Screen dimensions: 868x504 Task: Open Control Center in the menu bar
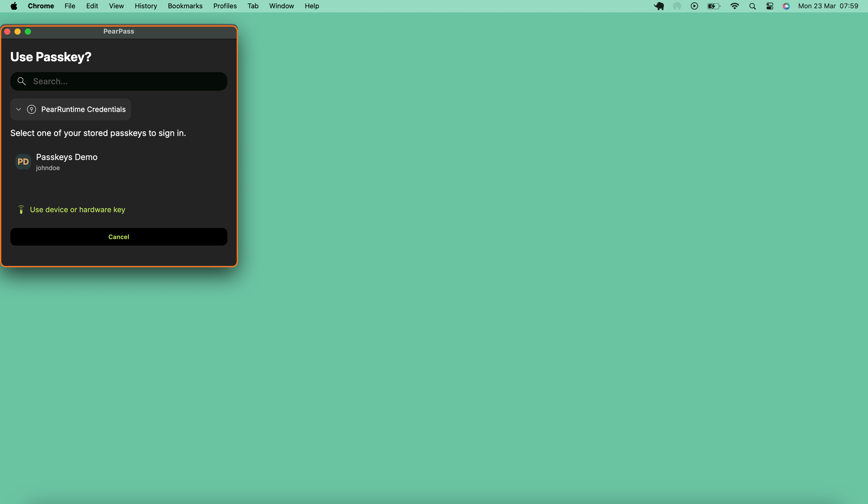[770, 6]
